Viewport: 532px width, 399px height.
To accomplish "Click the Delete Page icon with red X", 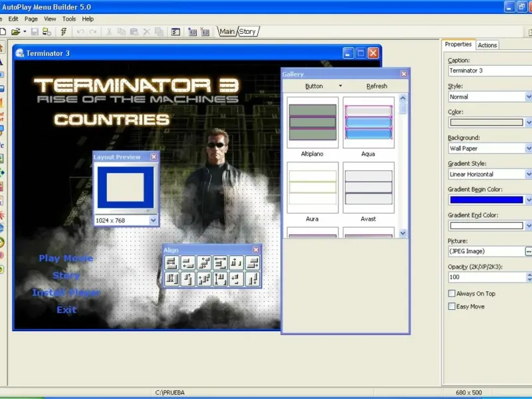I will click(x=205, y=32).
